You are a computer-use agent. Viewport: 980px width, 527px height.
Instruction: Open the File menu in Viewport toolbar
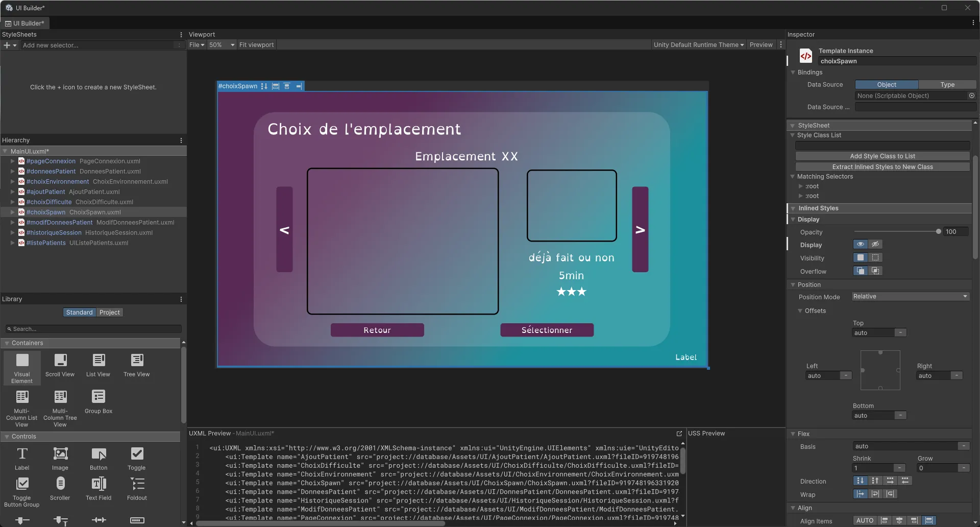tap(197, 45)
